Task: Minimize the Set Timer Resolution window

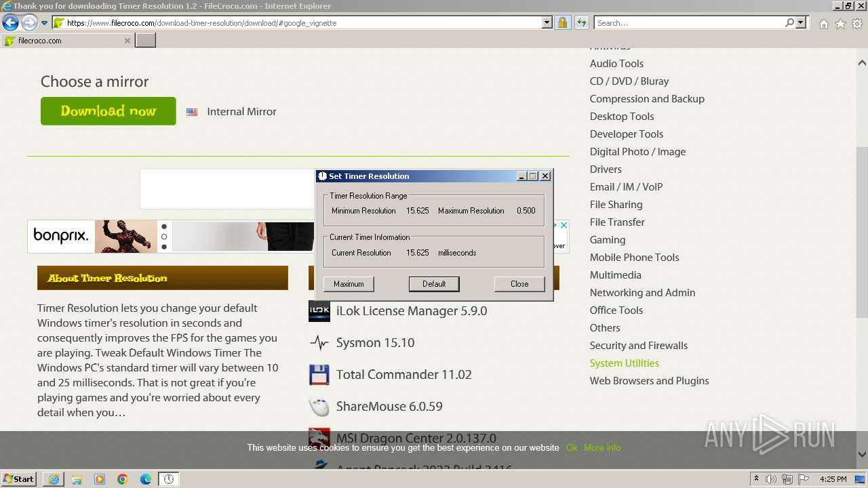Action: (521, 176)
